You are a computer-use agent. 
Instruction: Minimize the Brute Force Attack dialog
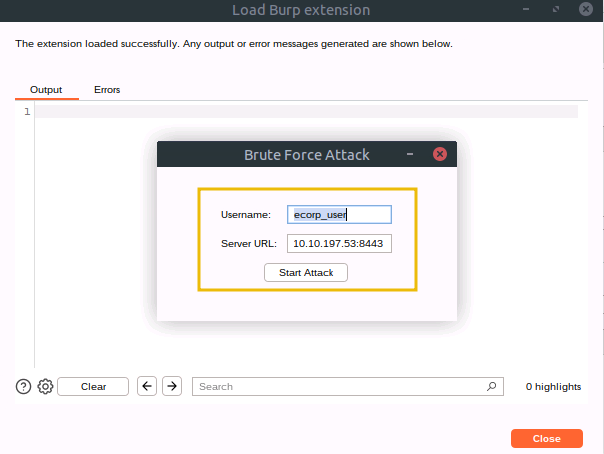(410, 154)
